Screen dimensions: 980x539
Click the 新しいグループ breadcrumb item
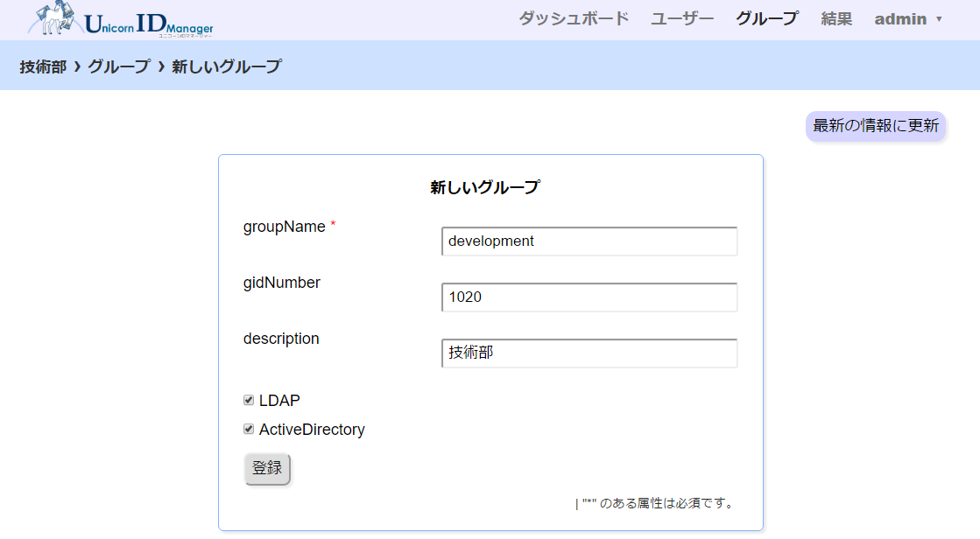(x=227, y=66)
